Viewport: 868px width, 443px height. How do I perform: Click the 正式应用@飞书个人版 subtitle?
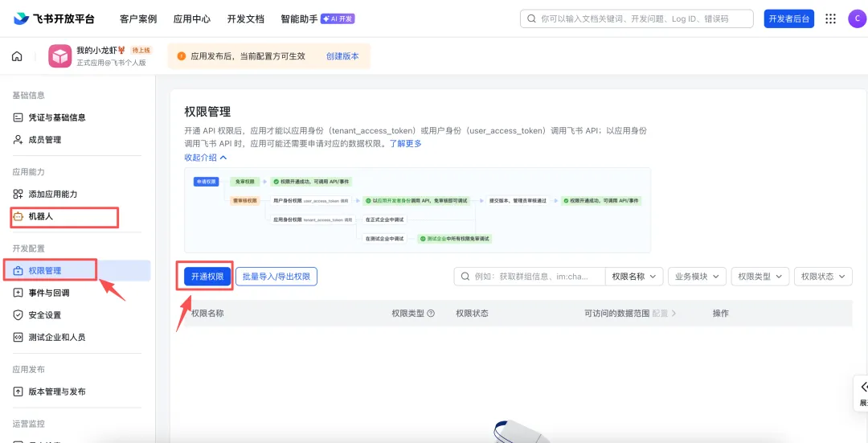pyautogui.click(x=111, y=63)
